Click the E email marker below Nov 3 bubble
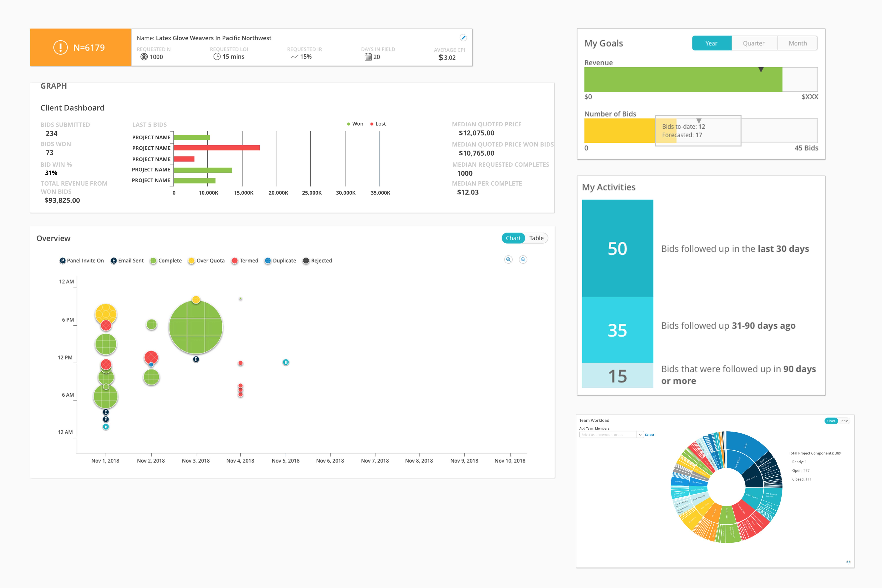The height and width of the screenshot is (588, 882). click(x=196, y=359)
